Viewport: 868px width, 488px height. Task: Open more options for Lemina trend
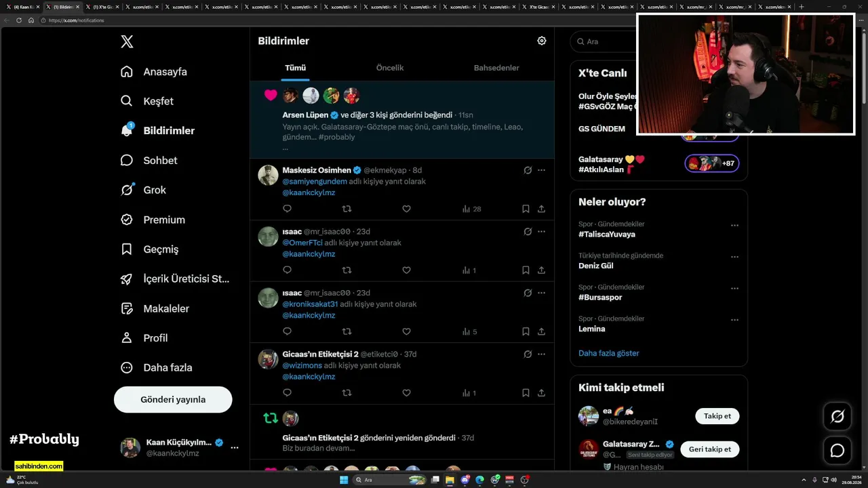coord(734,321)
